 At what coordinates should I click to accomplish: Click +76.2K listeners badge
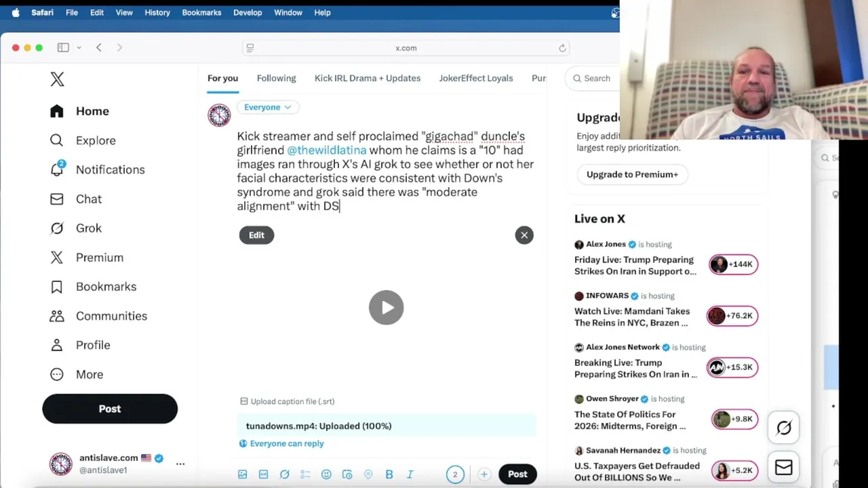coord(733,316)
